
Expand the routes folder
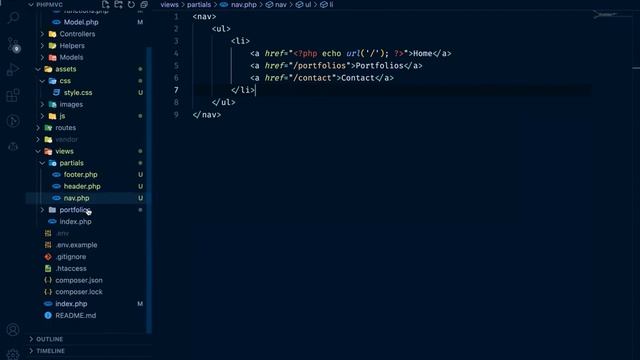tap(38, 128)
